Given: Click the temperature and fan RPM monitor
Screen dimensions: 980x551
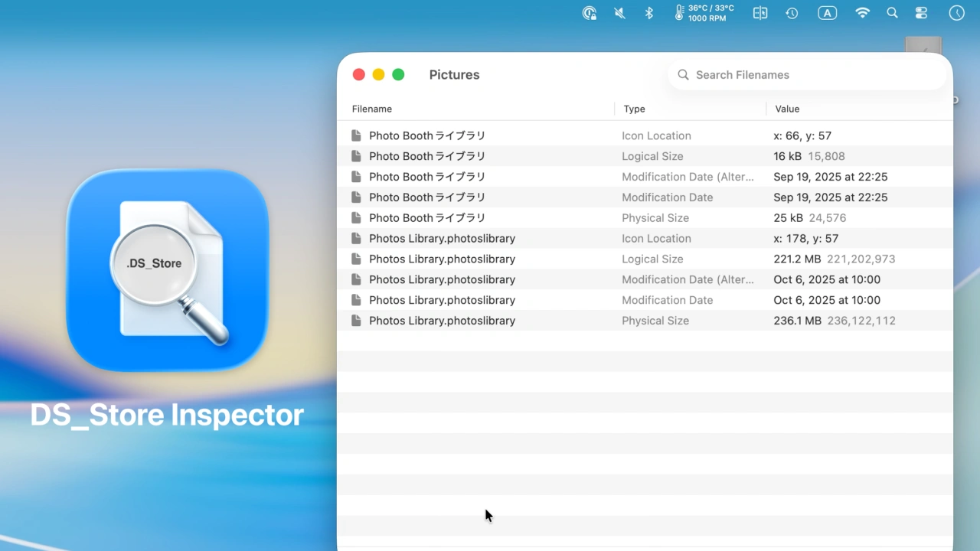Looking at the screenshot, I should pyautogui.click(x=704, y=13).
